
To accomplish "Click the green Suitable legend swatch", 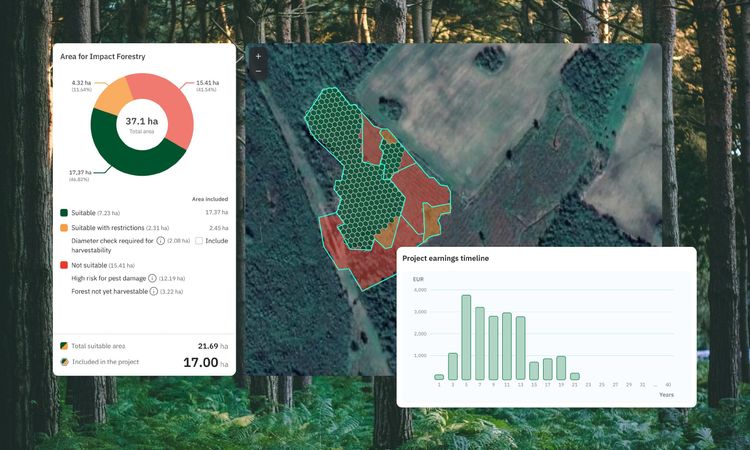I will 64,213.
